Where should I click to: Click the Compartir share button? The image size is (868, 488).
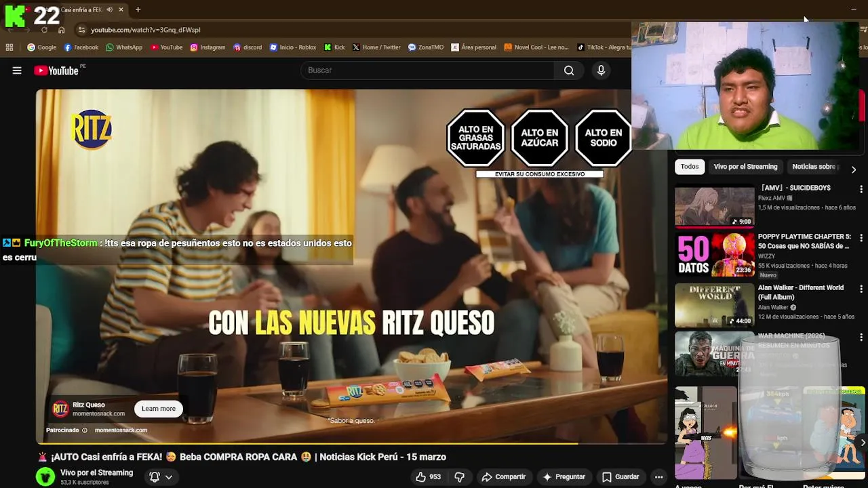pos(504,477)
